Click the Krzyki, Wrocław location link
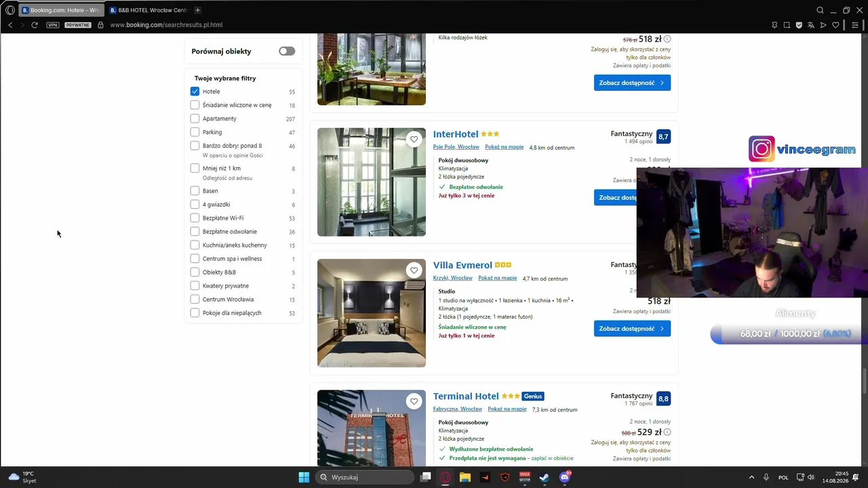Image resolution: width=868 pixels, height=488 pixels. pos(453,278)
